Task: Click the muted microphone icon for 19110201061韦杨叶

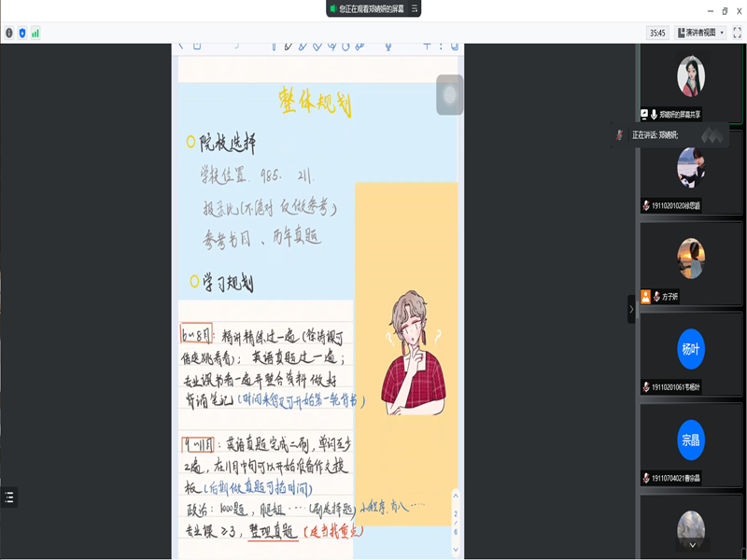Action: click(x=646, y=387)
